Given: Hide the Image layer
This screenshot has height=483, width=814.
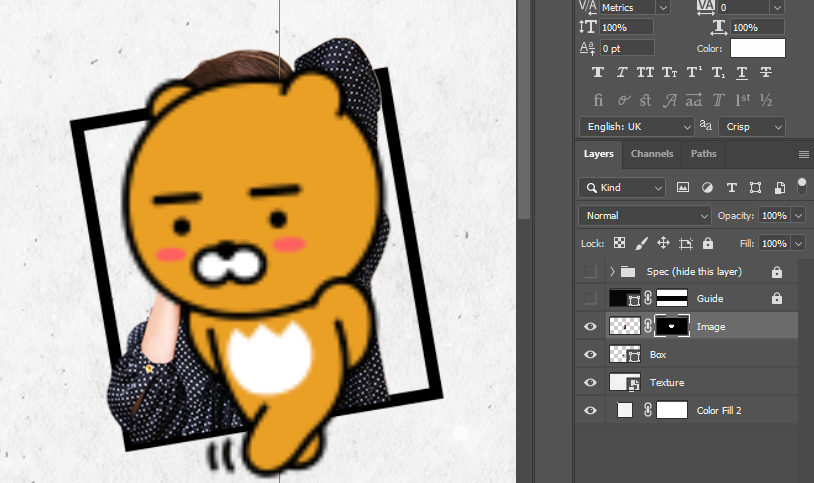Looking at the screenshot, I should click(590, 327).
